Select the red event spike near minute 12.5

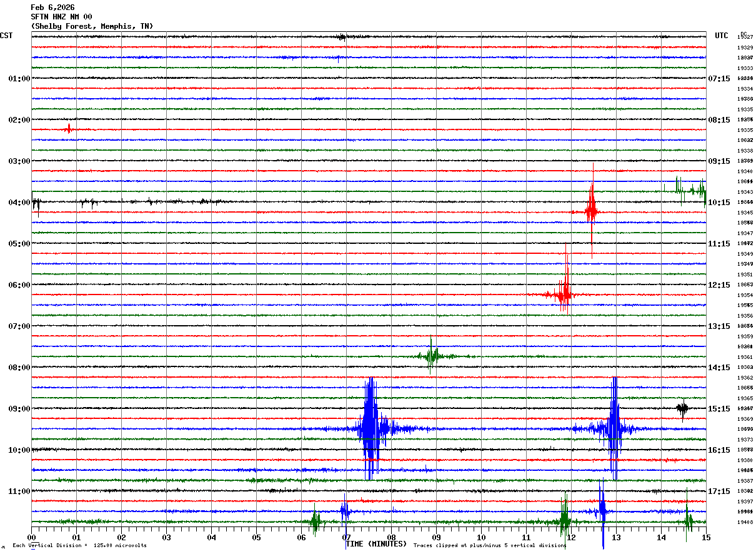point(591,211)
